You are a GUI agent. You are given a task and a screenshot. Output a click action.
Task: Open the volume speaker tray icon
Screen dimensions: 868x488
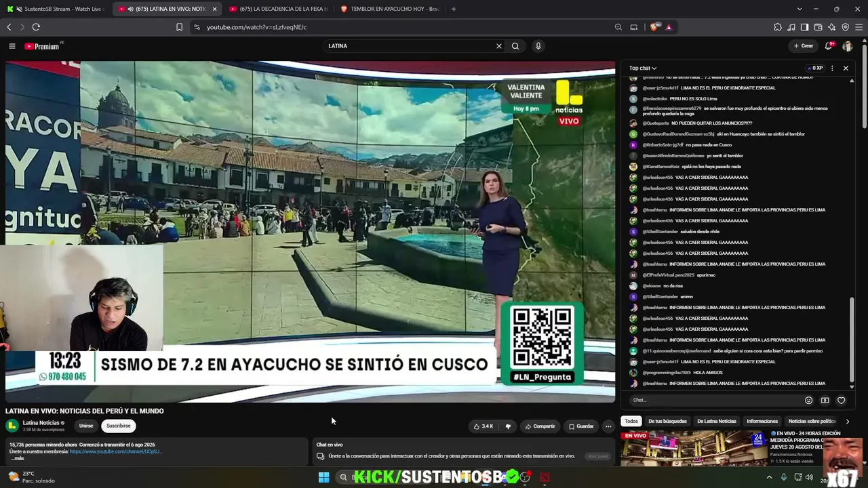[x=809, y=477]
